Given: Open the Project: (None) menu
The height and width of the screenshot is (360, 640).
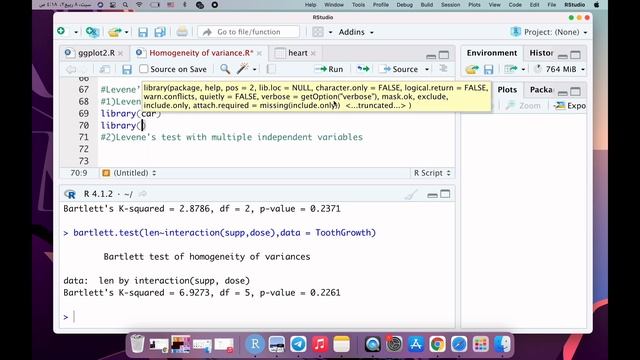Looking at the screenshot, I should tap(549, 32).
